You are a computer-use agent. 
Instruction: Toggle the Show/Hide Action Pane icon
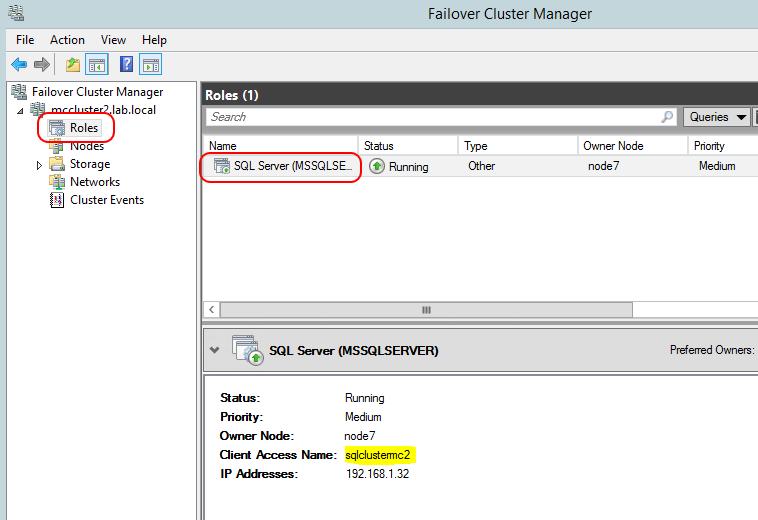pyautogui.click(x=150, y=64)
